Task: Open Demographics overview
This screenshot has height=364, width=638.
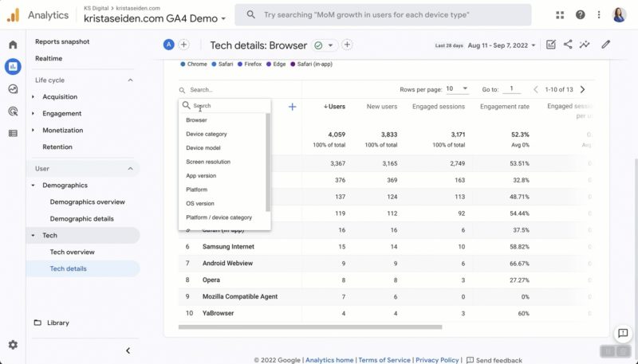Action: pos(88,202)
